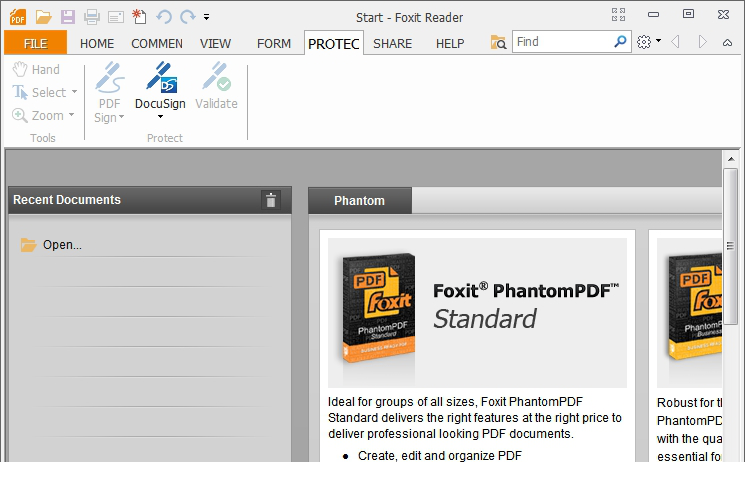Switch to the HOME tab
The height and width of the screenshot is (480, 745).
click(97, 44)
